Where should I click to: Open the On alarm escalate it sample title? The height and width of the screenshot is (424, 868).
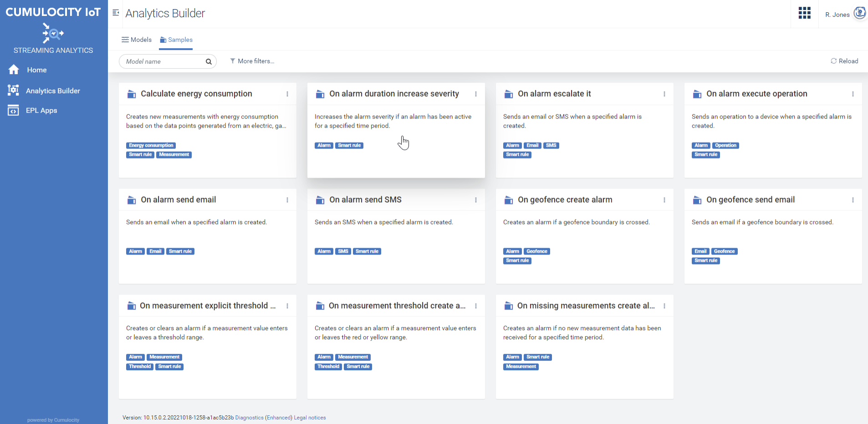pos(554,93)
